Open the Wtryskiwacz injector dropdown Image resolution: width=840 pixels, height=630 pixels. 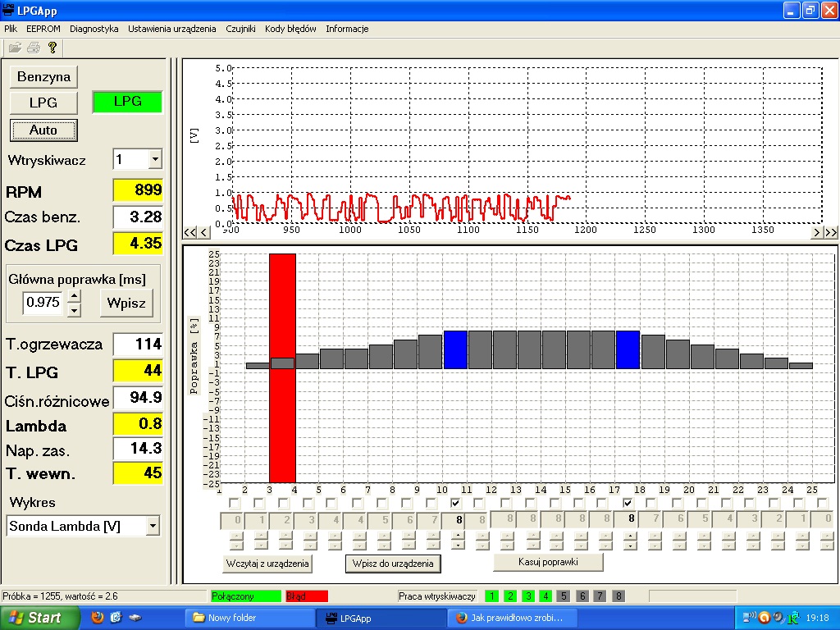155,159
